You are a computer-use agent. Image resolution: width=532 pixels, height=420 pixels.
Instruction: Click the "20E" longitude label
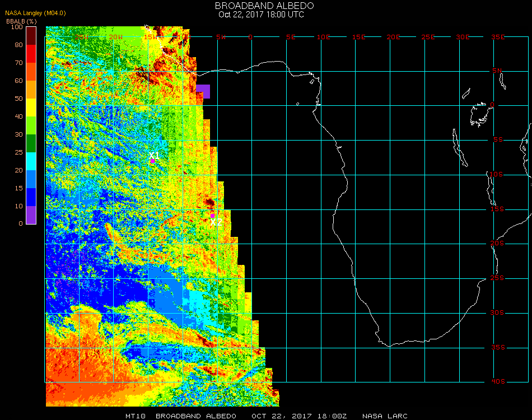(x=393, y=37)
